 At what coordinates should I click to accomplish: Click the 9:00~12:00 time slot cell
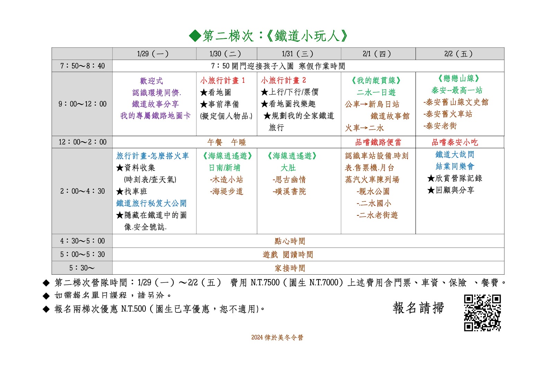coord(82,104)
